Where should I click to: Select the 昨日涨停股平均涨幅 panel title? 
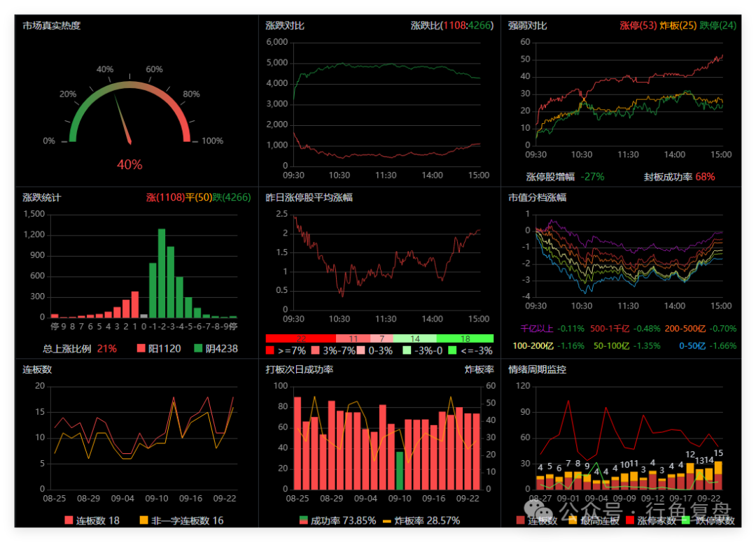pyautogui.click(x=309, y=197)
